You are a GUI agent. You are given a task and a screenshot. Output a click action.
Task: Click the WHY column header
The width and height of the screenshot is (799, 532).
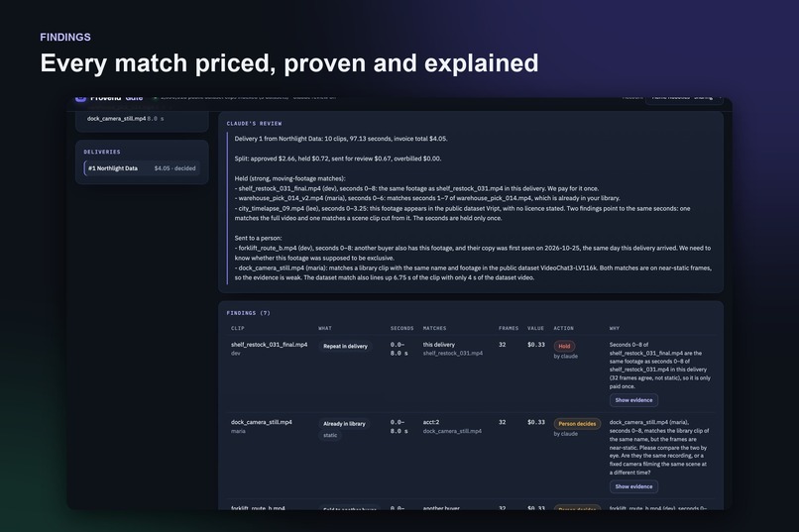click(615, 328)
